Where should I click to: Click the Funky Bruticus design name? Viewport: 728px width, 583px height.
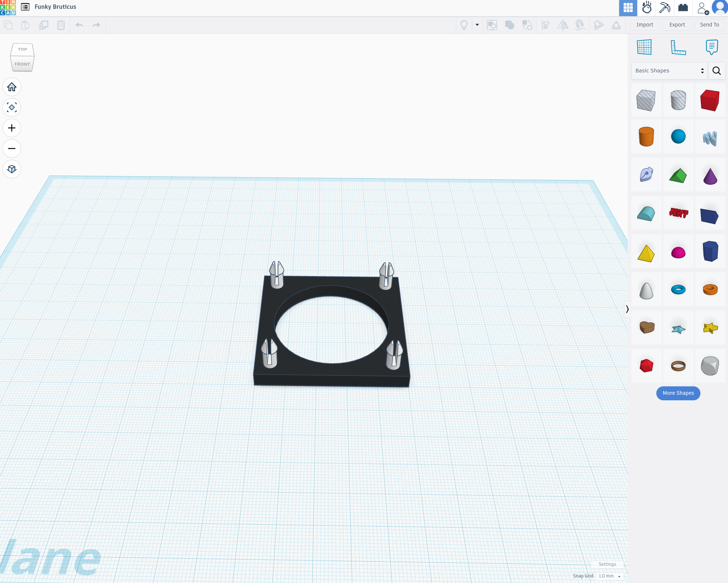coord(56,7)
